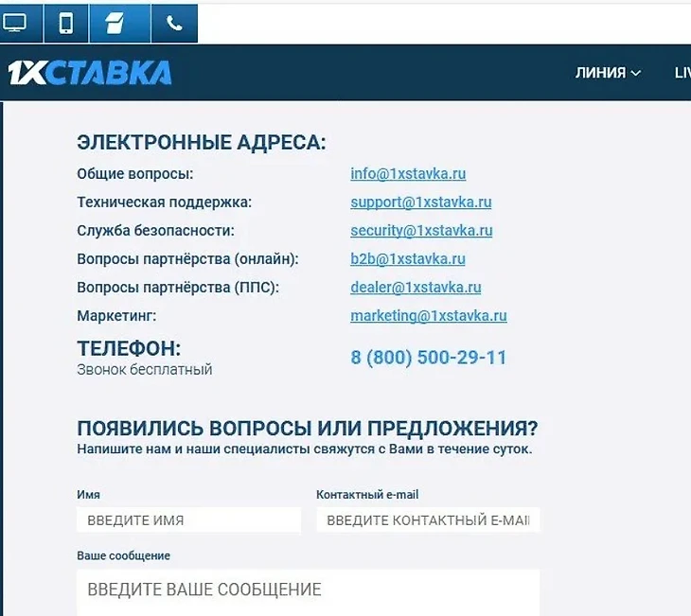Click the desktop monitor icon
691x616 pixels.
[14, 23]
